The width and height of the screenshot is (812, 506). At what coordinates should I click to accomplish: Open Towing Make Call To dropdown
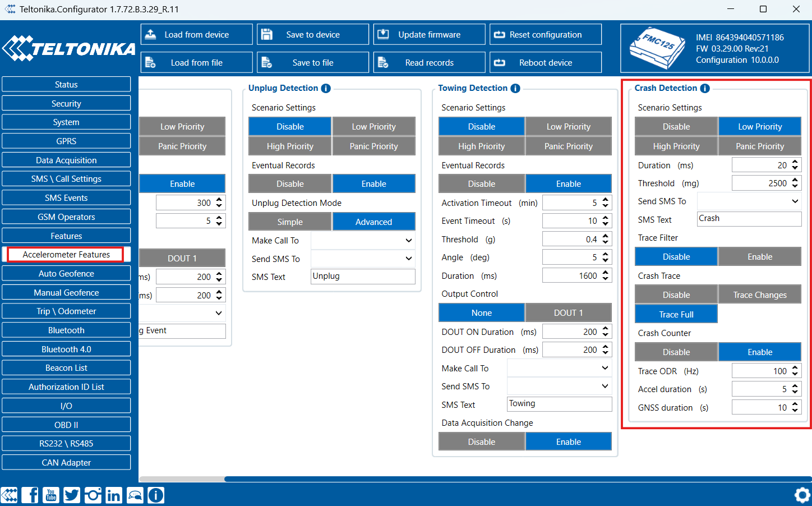[560, 368]
